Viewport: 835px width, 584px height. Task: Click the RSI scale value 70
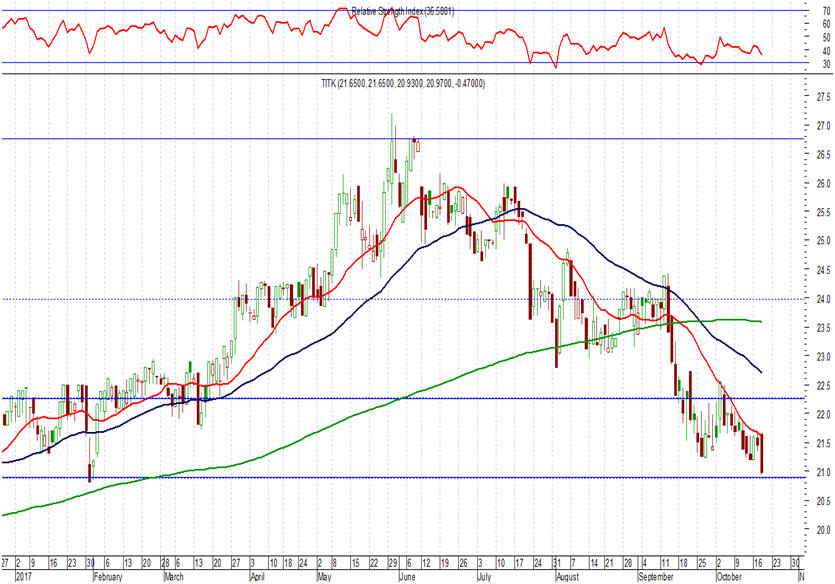(826, 10)
